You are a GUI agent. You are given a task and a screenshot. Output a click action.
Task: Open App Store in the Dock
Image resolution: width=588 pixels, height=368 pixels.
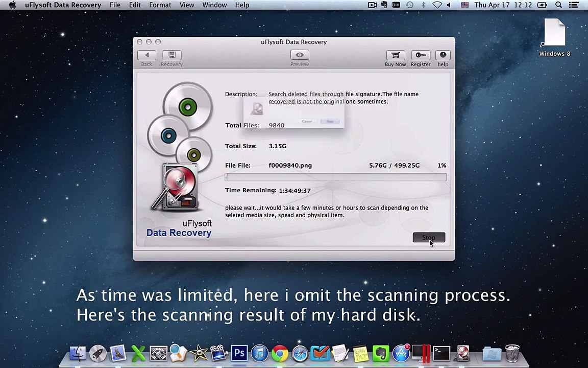pyautogui.click(x=401, y=353)
